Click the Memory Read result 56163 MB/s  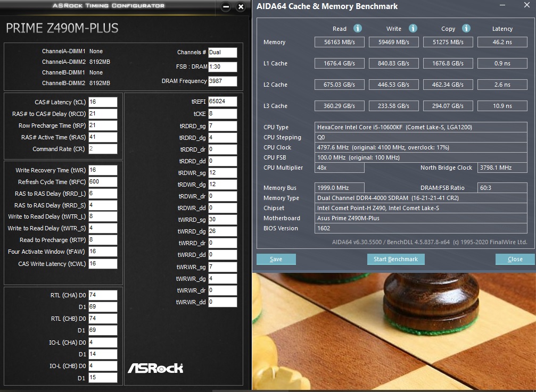click(x=340, y=42)
